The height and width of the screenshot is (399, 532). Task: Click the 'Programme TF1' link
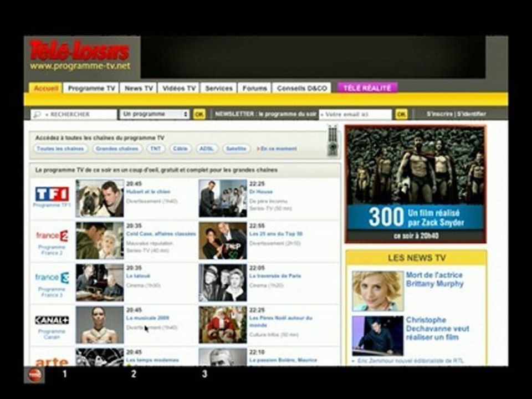tap(52, 205)
